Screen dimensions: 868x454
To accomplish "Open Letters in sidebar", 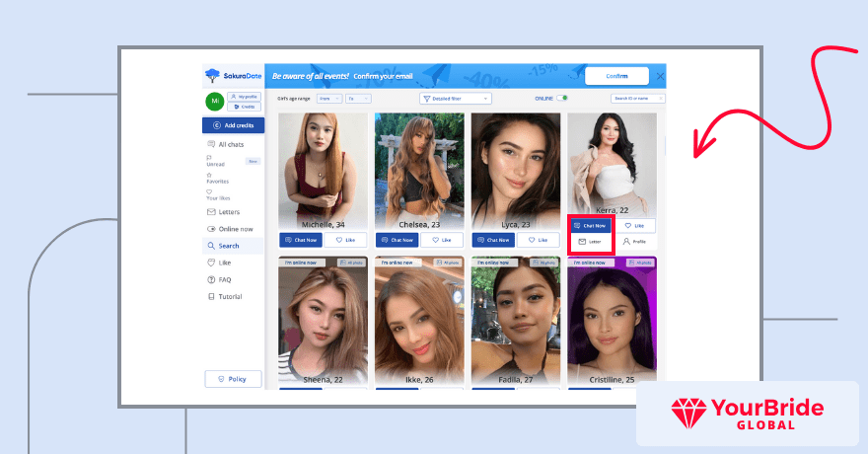I will 224,212.
